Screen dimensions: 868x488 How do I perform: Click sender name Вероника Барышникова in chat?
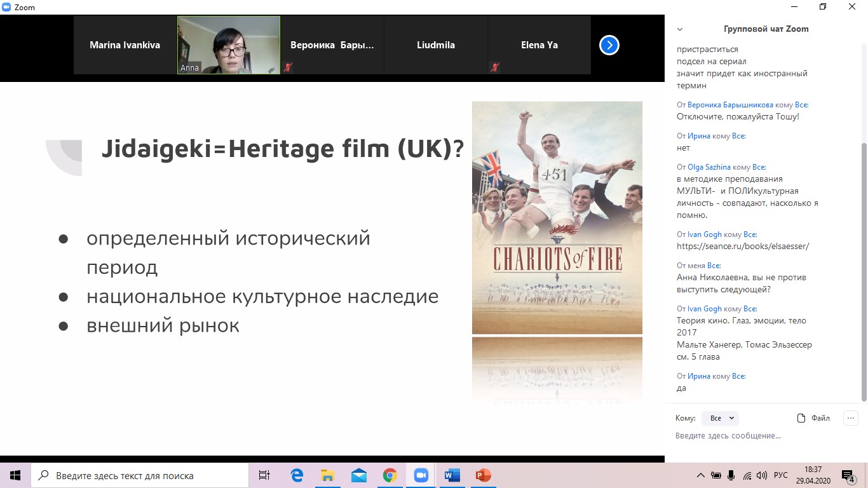point(730,105)
